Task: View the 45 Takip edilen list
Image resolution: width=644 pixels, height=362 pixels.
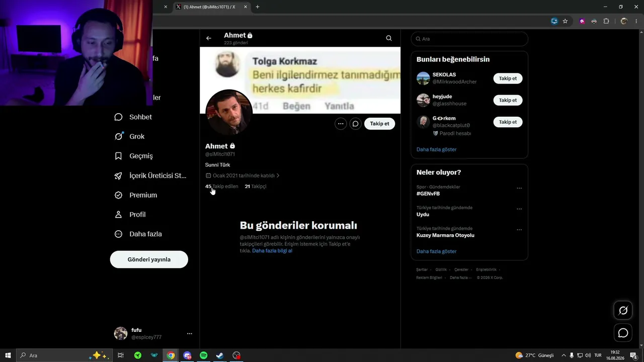Action: tap(222, 187)
